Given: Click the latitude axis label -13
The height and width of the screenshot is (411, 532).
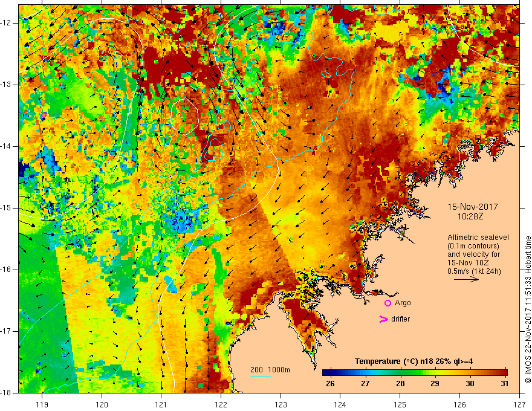Looking at the screenshot, I should [6, 85].
